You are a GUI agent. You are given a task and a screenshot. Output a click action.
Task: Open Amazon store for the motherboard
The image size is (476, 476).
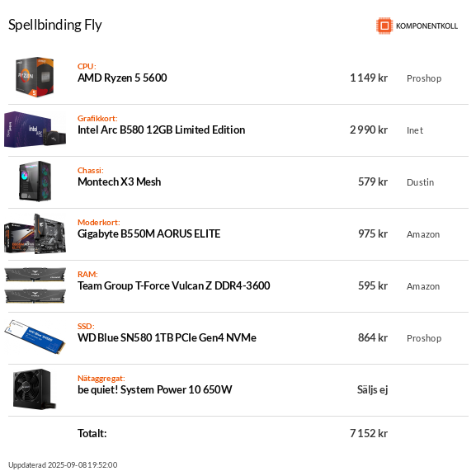click(423, 234)
